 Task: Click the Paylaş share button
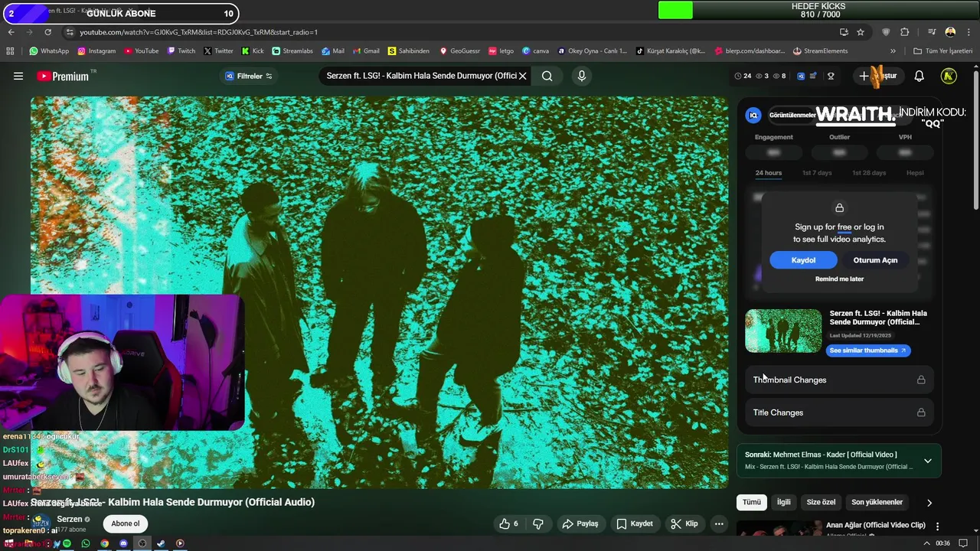[580, 523]
